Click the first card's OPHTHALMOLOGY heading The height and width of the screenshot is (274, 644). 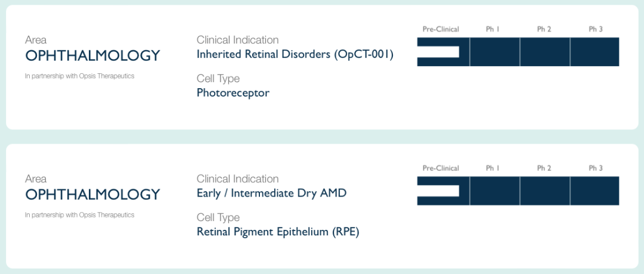(x=92, y=56)
